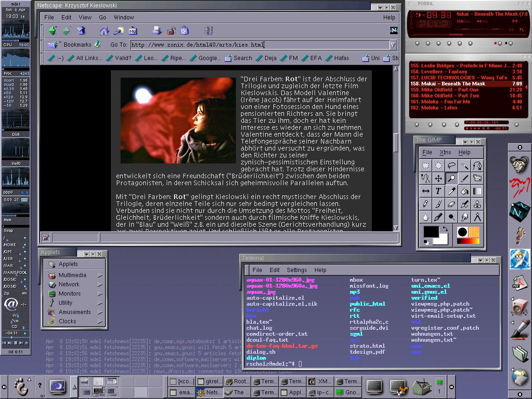Select the color picker eyedropper tool
532x399 pixels.
click(x=451, y=191)
